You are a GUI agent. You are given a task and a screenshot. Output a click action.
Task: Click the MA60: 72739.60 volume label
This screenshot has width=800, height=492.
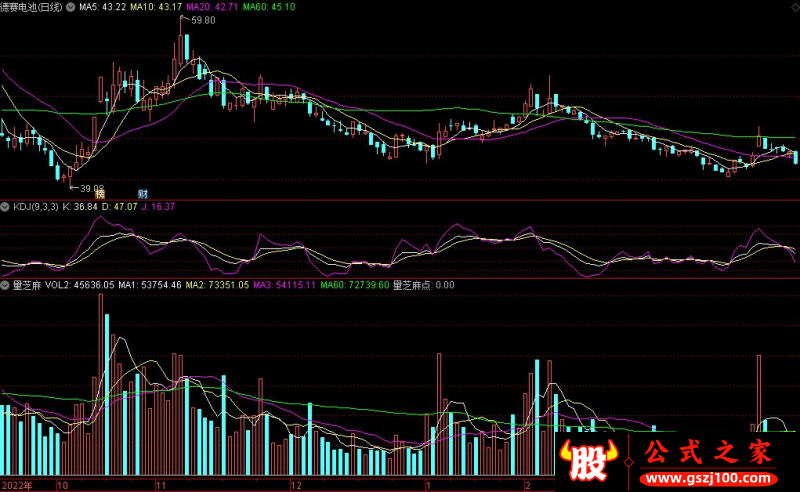pos(355,285)
